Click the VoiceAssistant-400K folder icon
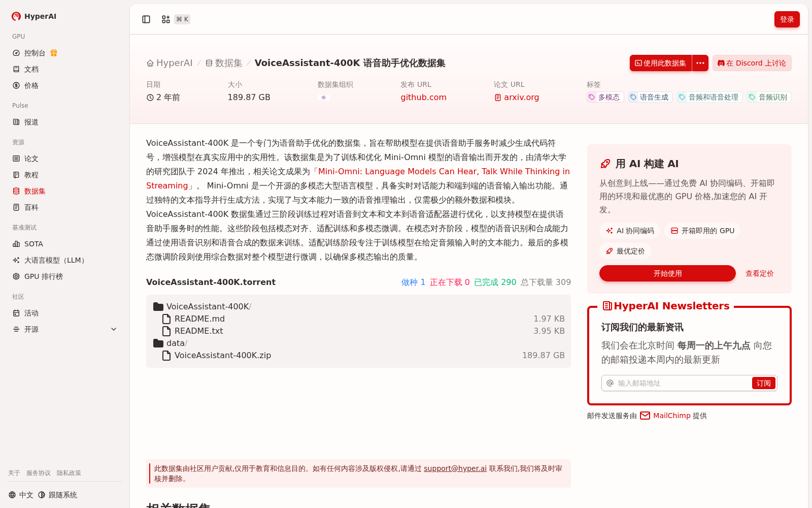 [158, 306]
